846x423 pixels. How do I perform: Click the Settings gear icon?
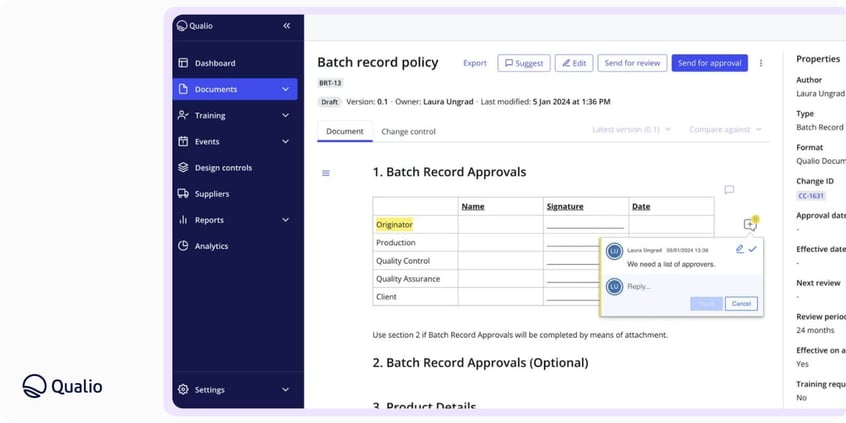pos(183,390)
